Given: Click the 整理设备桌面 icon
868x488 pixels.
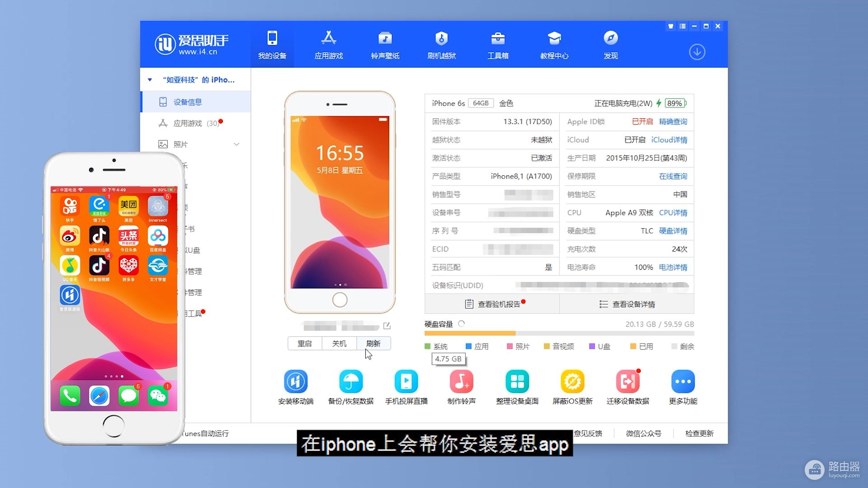Looking at the screenshot, I should pyautogui.click(x=517, y=382).
